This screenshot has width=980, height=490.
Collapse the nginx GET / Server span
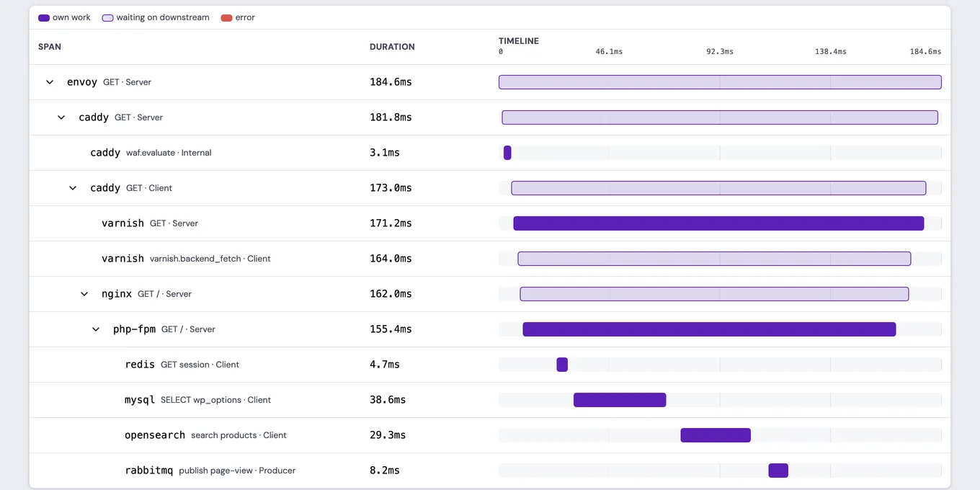84,294
